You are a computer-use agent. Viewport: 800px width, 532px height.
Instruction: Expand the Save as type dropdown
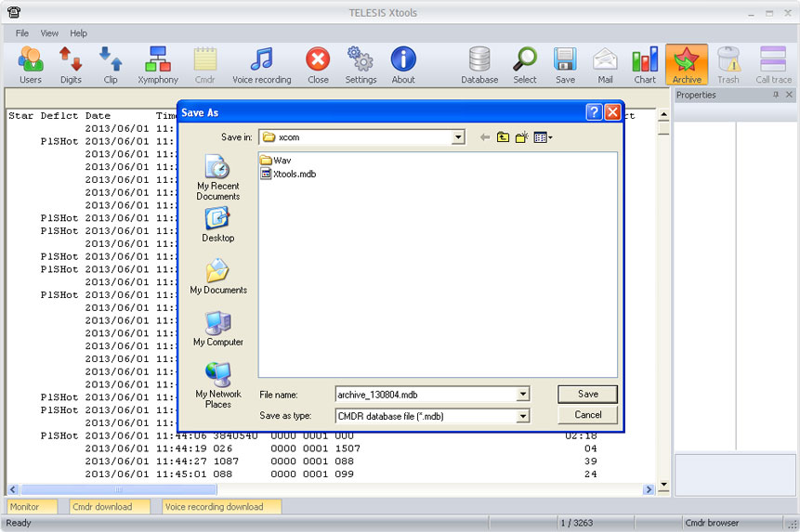tap(523, 417)
